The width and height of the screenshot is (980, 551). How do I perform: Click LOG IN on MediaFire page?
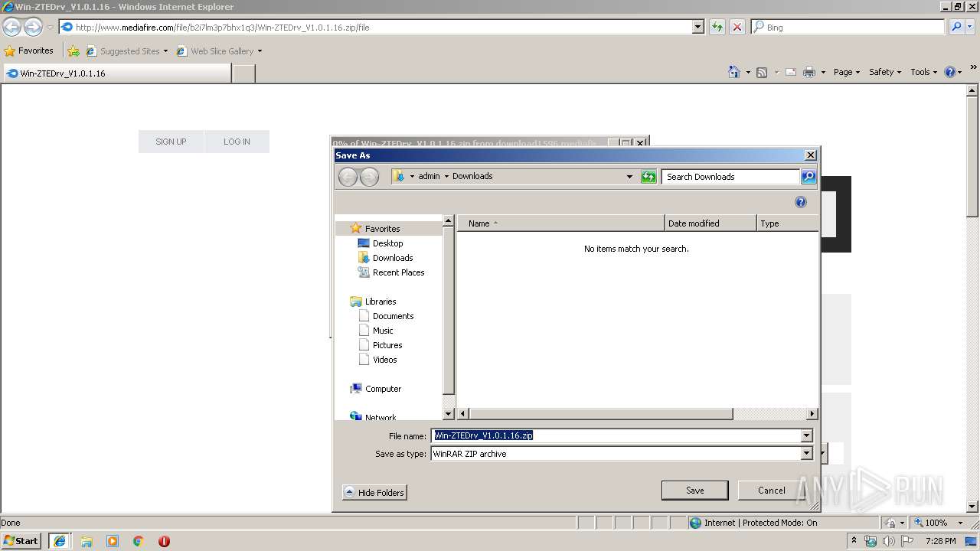237,142
